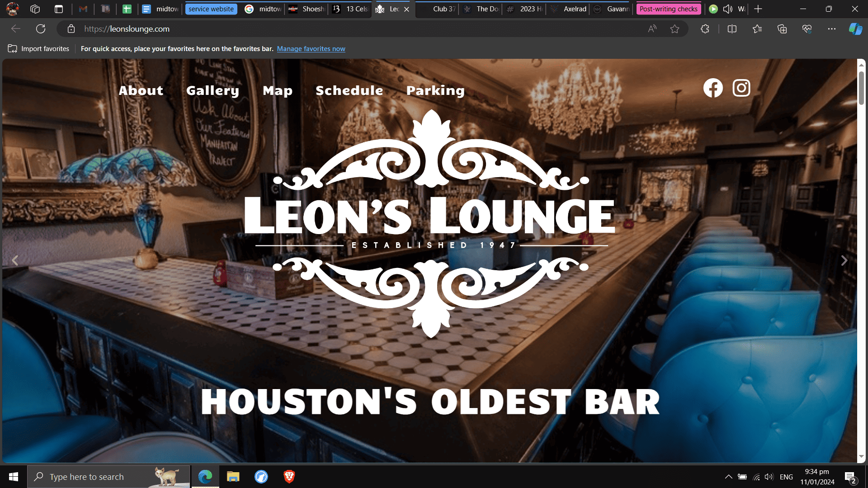Mute the tab playing audio
The height and width of the screenshot is (488, 868).
[x=728, y=9]
